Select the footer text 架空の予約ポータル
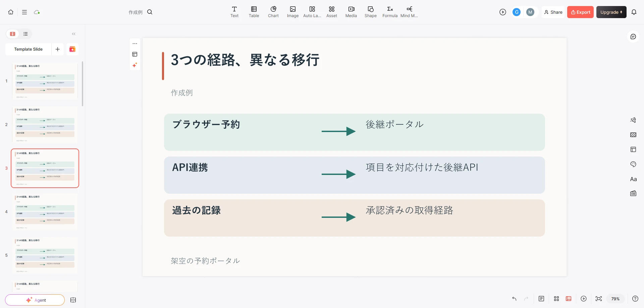The image size is (644, 308). click(205, 261)
